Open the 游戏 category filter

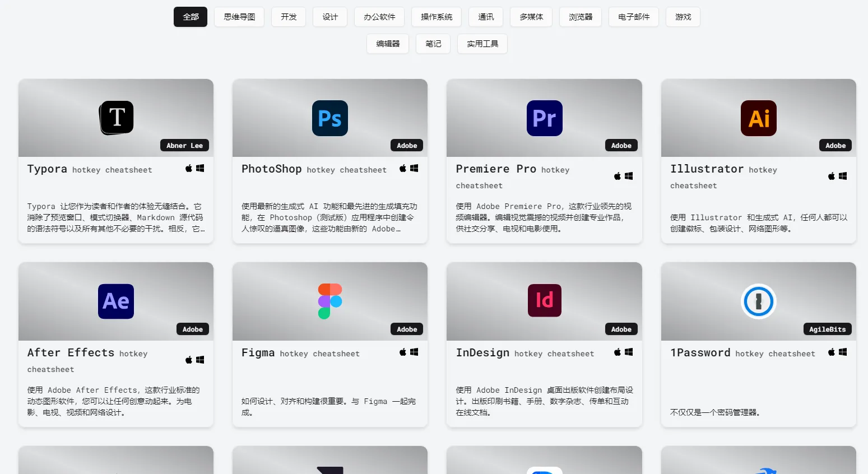(x=683, y=17)
